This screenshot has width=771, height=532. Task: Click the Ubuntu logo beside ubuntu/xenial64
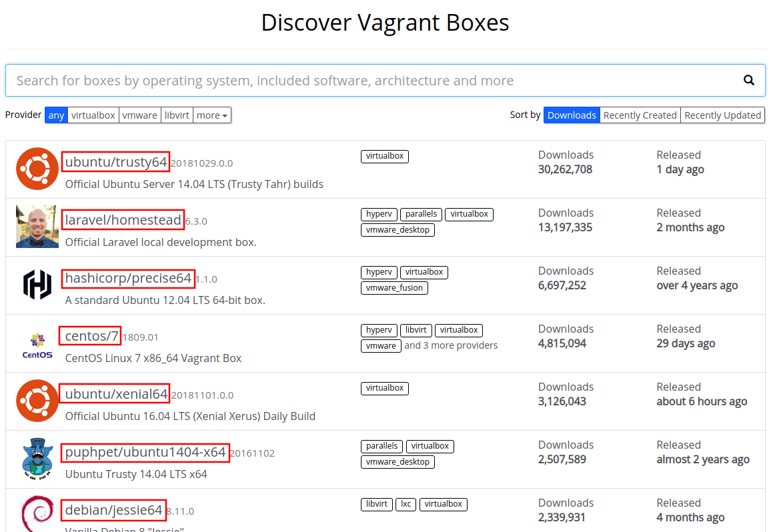point(37,401)
